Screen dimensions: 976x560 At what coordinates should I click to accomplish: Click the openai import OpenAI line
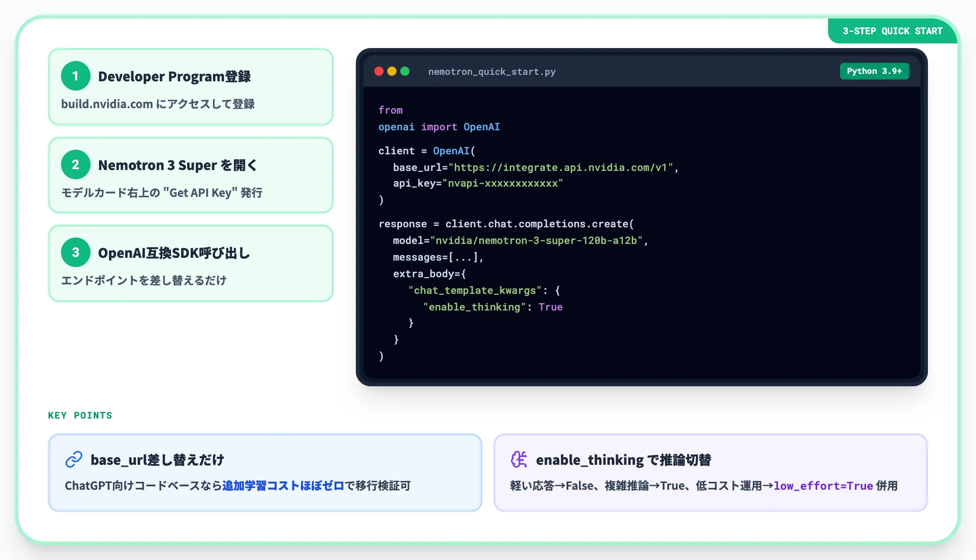(x=439, y=127)
